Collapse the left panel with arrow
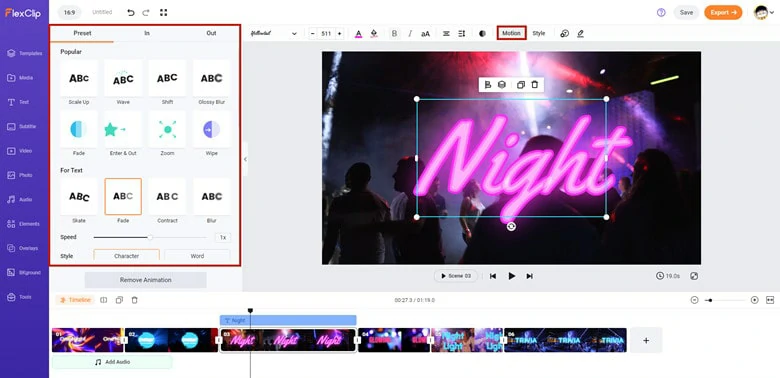780x378 pixels. pyautogui.click(x=245, y=159)
